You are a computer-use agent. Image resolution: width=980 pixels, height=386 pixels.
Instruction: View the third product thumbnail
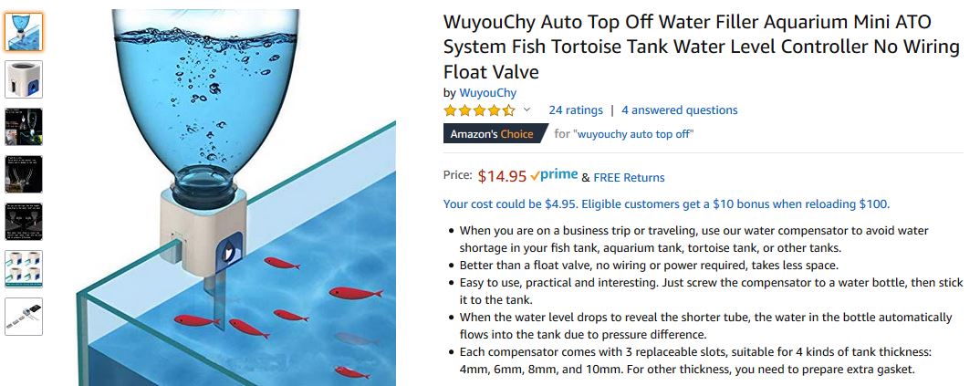click(23, 127)
